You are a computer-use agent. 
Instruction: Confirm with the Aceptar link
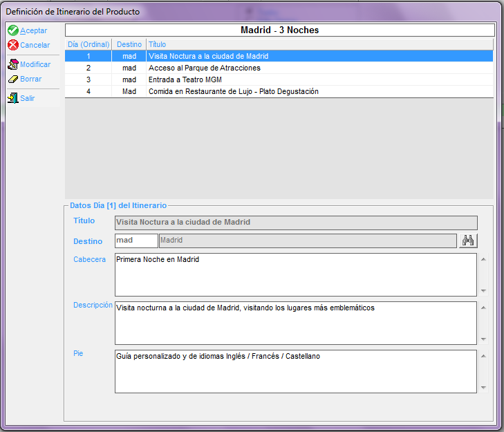[33, 30]
